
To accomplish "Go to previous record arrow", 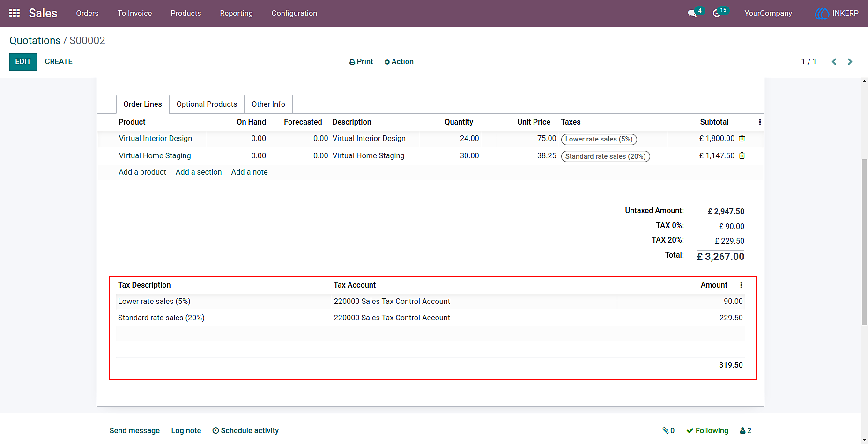I will (x=834, y=62).
